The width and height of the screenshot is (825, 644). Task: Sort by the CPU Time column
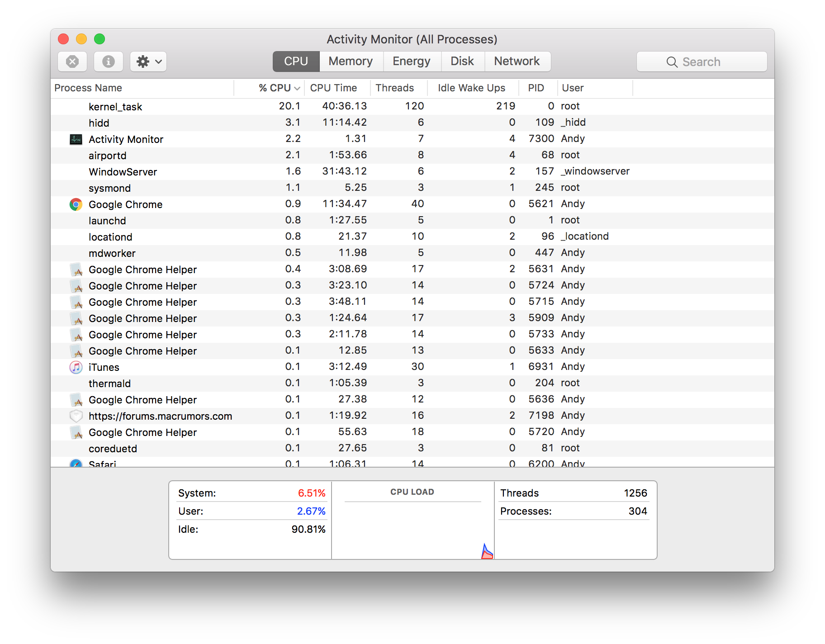pyautogui.click(x=337, y=88)
